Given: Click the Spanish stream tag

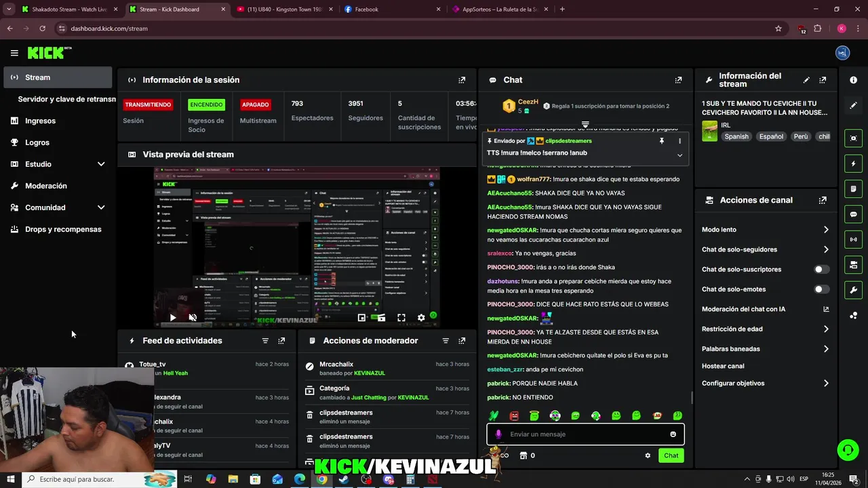Looking at the screenshot, I should 736,136.
